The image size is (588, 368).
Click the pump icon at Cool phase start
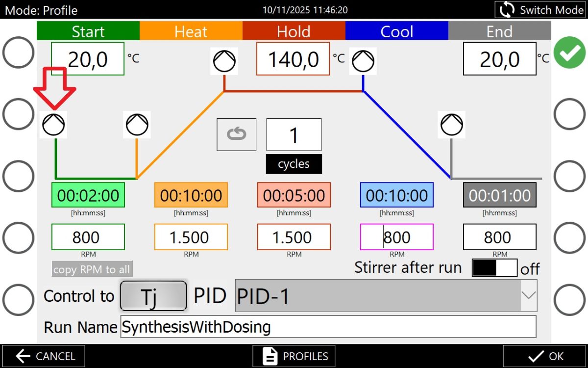point(363,61)
